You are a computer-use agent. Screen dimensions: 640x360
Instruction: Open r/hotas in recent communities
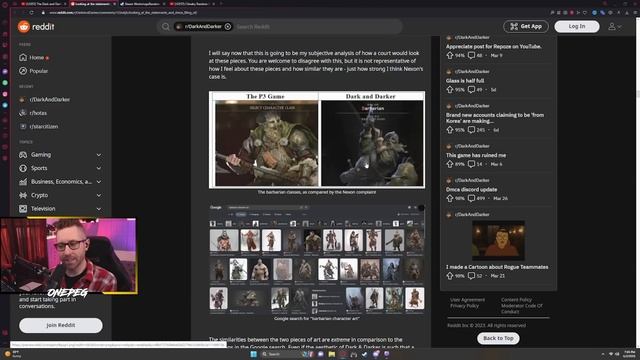(38, 113)
